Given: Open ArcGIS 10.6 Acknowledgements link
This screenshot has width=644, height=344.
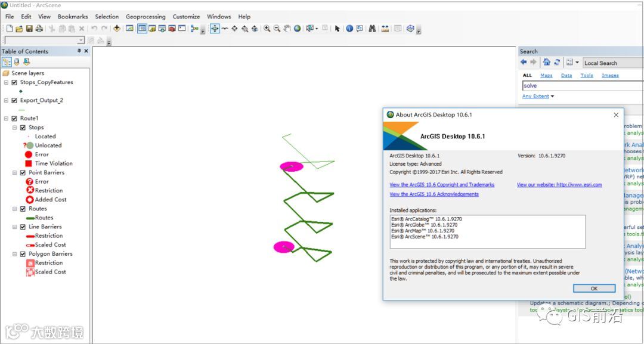Looking at the screenshot, I should (x=434, y=194).
